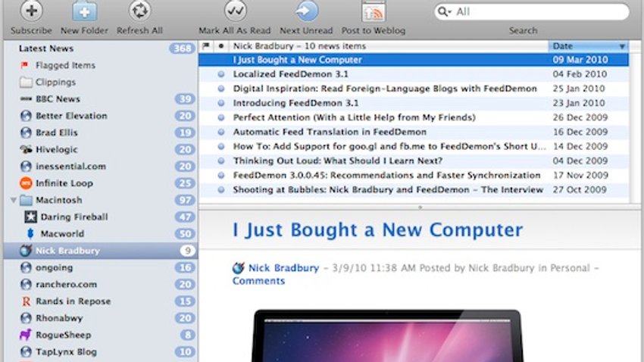Click the Subscribe plus icon
The image size is (644, 362).
tap(31, 11)
